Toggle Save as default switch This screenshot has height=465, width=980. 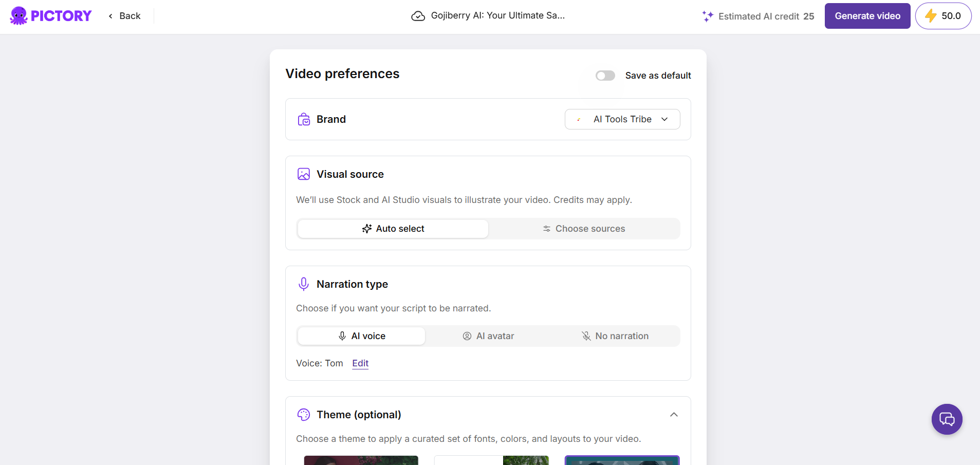(x=605, y=76)
